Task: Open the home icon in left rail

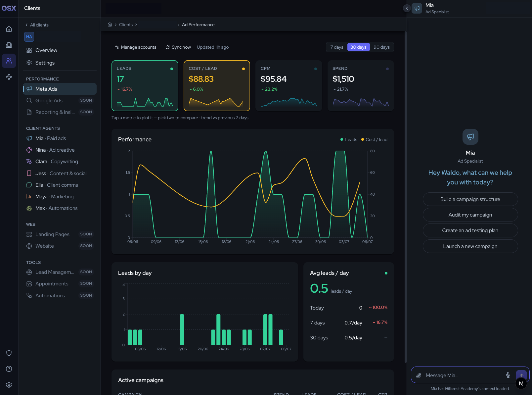Action: pos(9,29)
